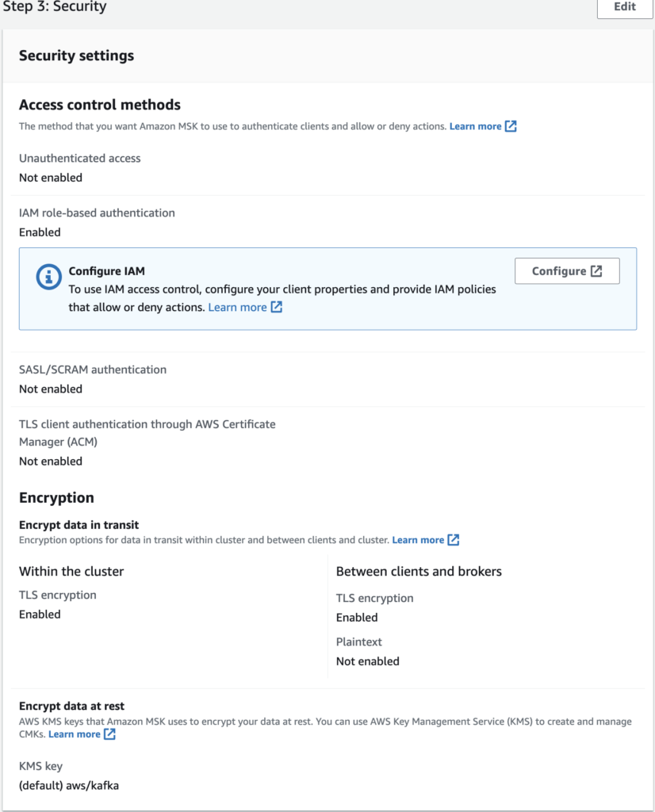Screen dimensions: 655x812
Task: Click the Between clients and brokers heading
Action: click(x=419, y=571)
